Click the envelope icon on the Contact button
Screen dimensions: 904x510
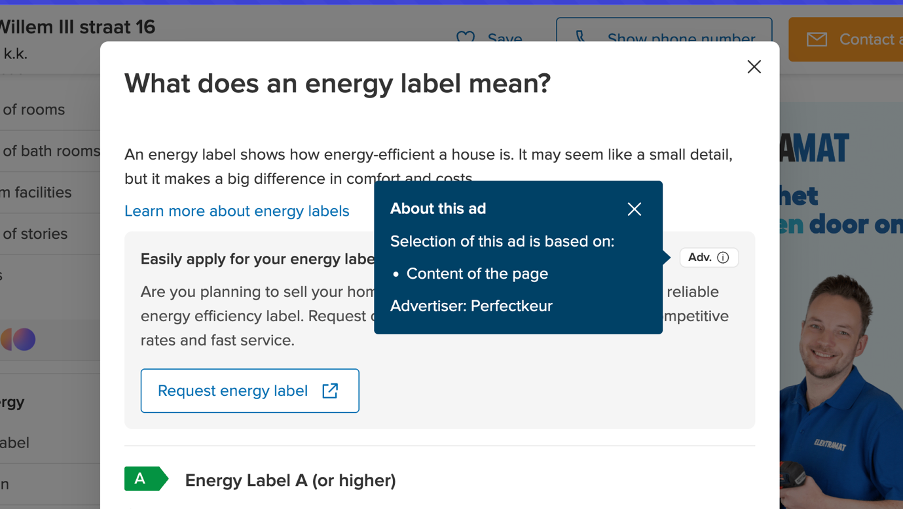click(x=817, y=39)
